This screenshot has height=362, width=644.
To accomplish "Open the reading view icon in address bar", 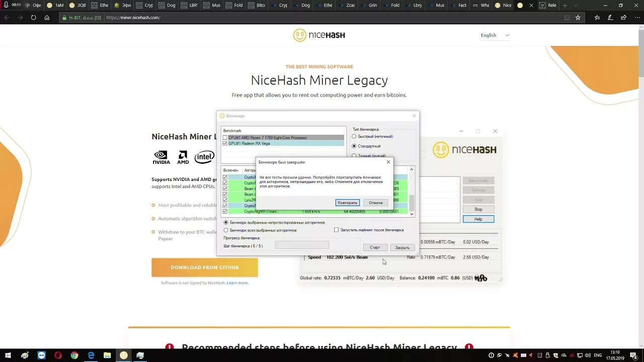I will click(x=567, y=18).
